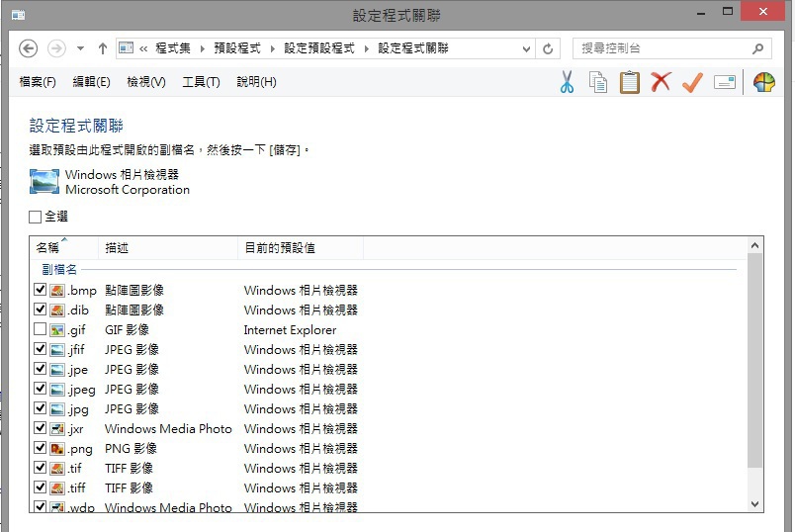The image size is (795, 532).
Task: Click the list scrollbar up arrow
Action: tap(754, 245)
